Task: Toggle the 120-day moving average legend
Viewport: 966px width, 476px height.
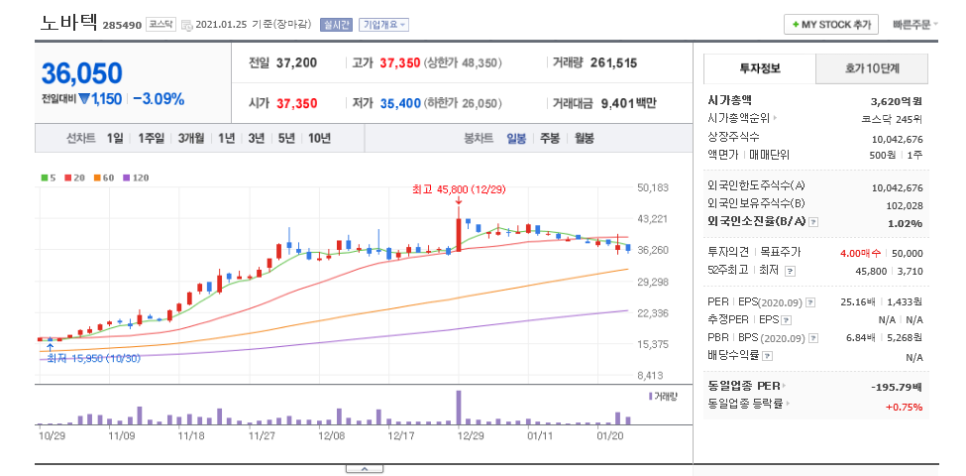Action: point(136,178)
